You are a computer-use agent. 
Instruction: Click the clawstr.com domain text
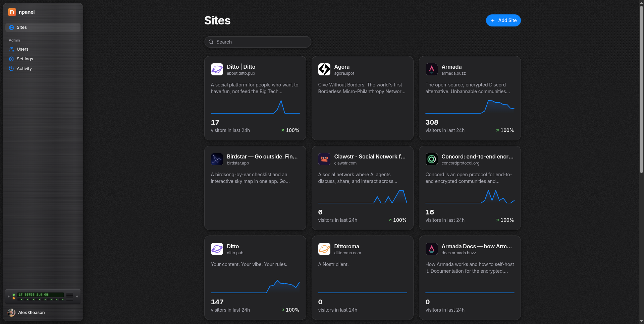(x=345, y=163)
